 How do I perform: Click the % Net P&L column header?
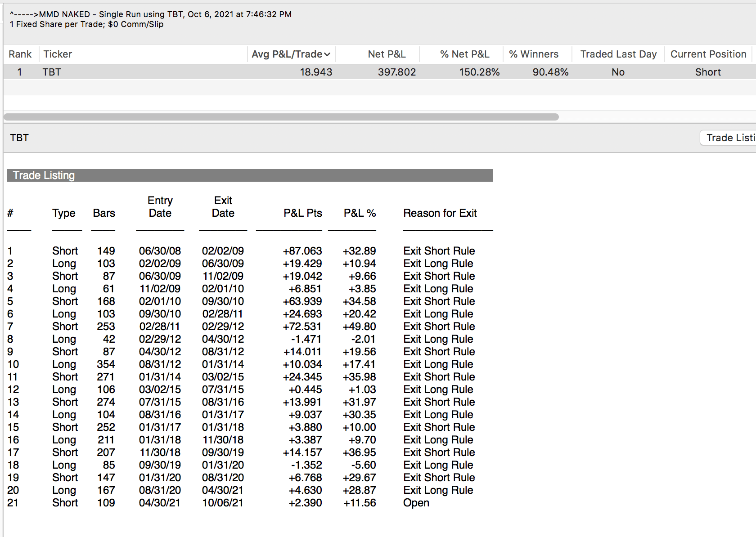[x=464, y=54]
